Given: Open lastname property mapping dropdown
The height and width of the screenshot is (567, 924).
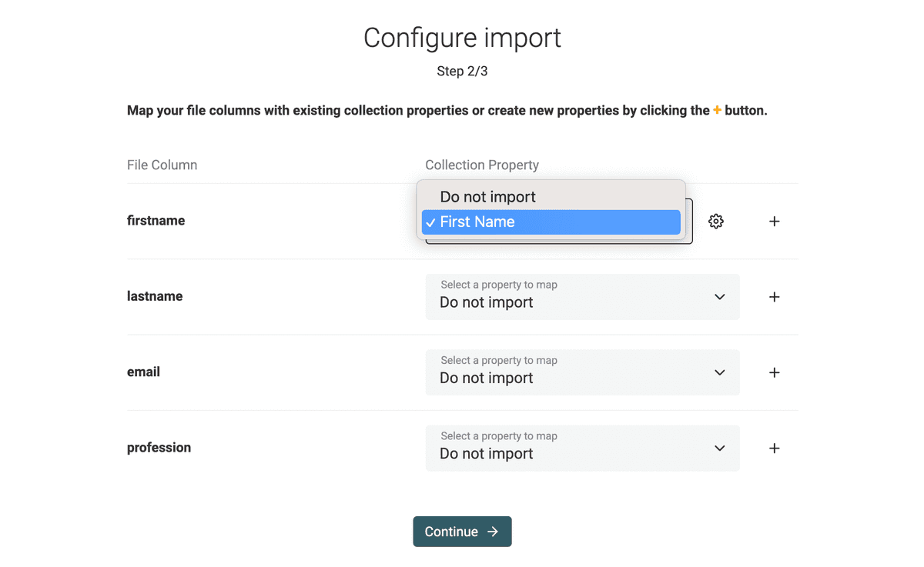Looking at the screenshot, I should [x=583, y=297].
